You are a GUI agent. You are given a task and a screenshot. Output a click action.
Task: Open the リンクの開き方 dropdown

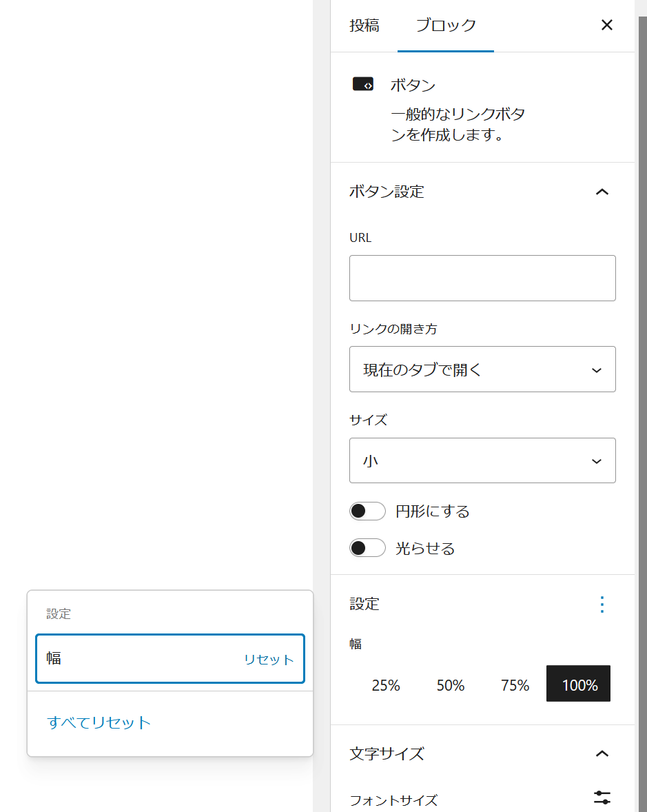[482, 369]
